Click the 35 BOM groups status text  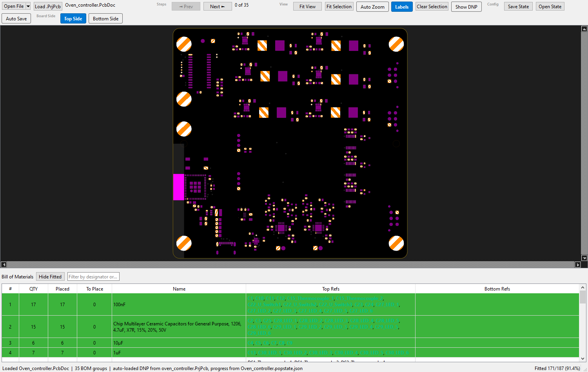pos(91,368)
